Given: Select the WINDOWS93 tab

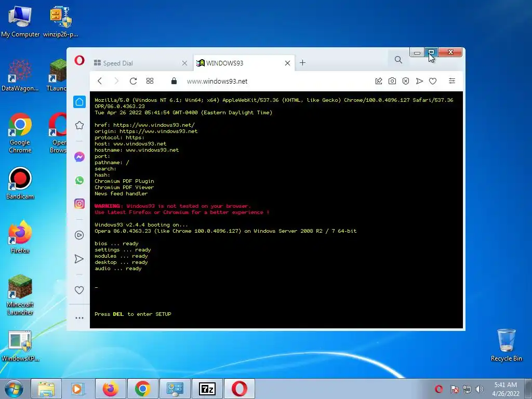Looking at the screenshot, I should click(x=244, y=63).
